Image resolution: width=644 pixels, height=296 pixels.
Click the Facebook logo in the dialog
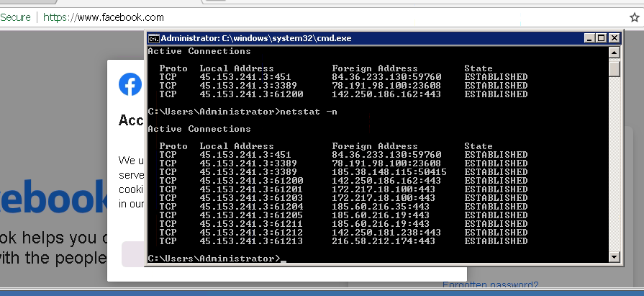point(130,84)
